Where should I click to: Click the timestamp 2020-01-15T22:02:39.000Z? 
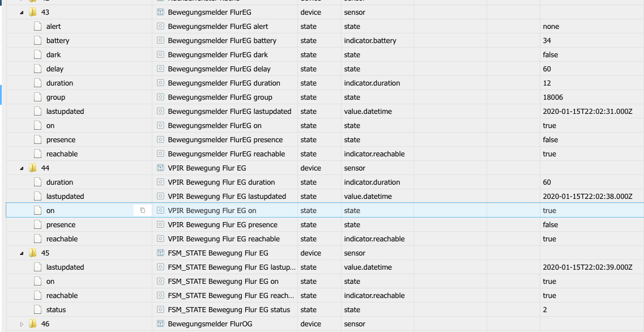pos(587,267)
